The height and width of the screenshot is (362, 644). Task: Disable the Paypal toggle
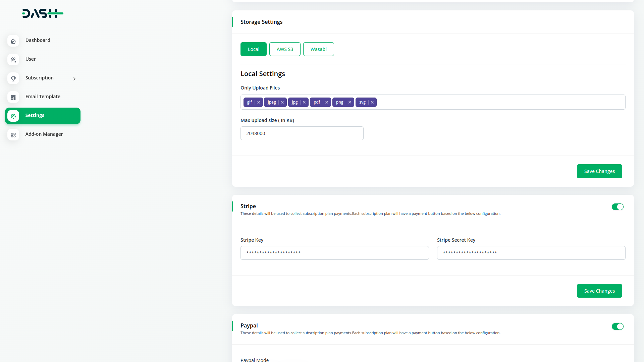pos(618,326)
